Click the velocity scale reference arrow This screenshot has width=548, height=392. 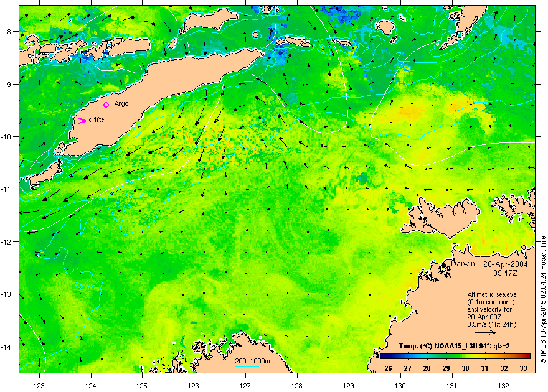click(x=486, y=332)
